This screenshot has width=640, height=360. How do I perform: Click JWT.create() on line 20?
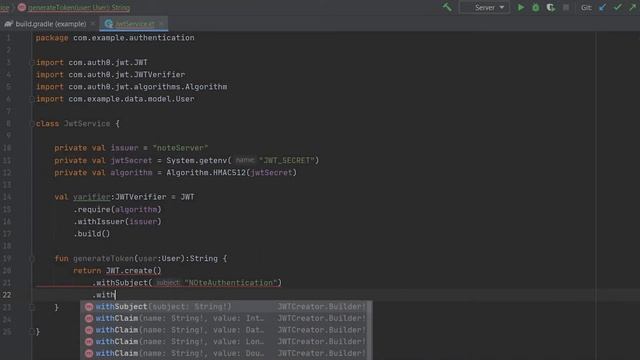coord(133,271)
